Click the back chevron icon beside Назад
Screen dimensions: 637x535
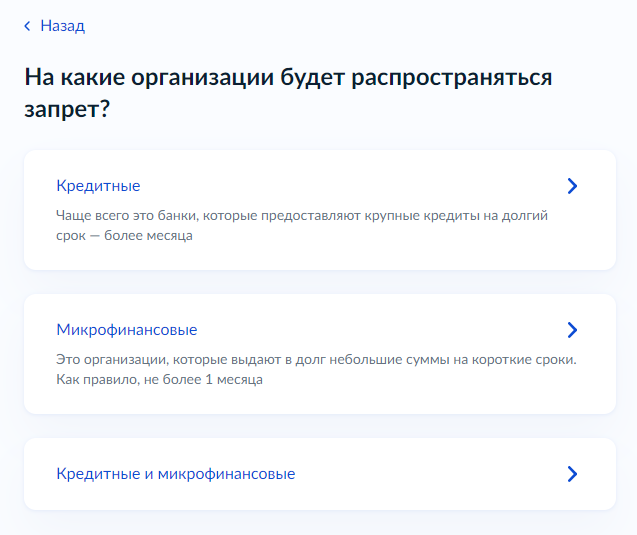pyautogui.click(x=28, y=26)
